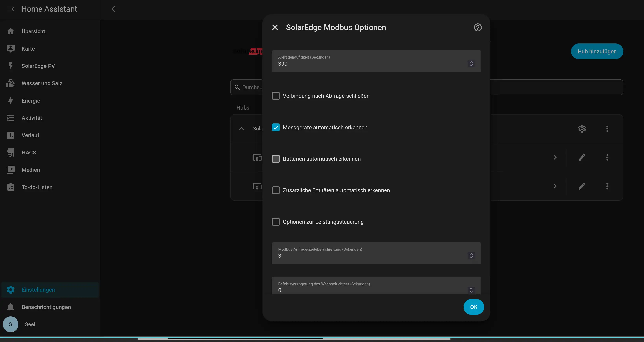
Task: Open the HACS sidebar icon
Action: (x=10, y=152)
